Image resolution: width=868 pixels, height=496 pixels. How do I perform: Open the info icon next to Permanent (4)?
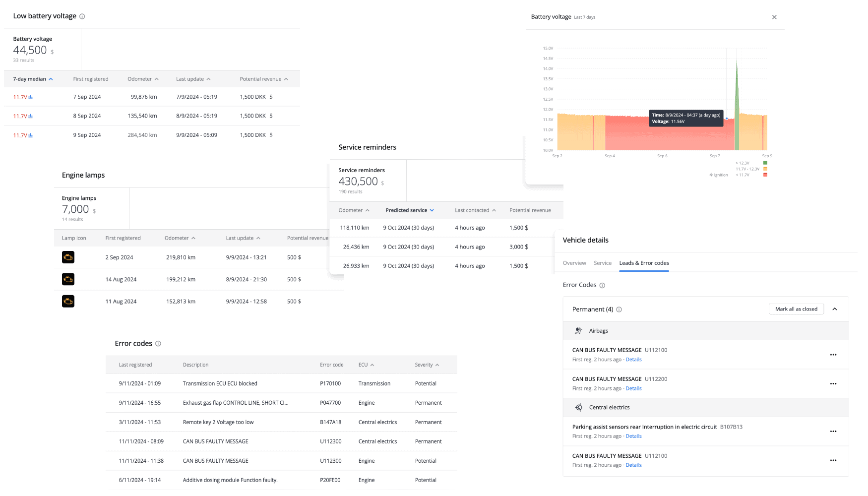(x=619, y=310)
